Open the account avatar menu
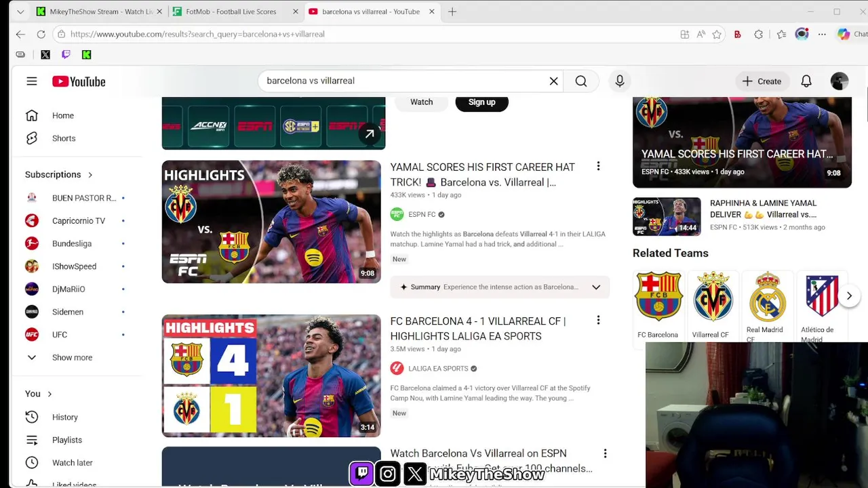868x488 pixels. (840, 81)
